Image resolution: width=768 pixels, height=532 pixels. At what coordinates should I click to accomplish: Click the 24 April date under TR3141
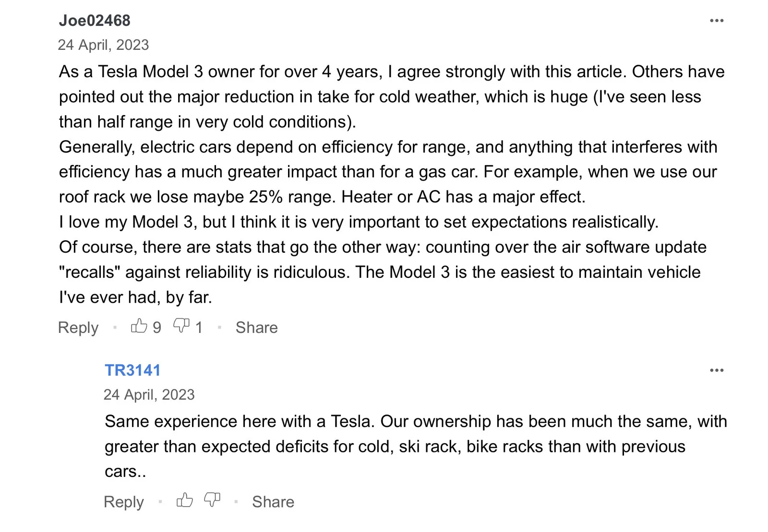coord(149,395)
